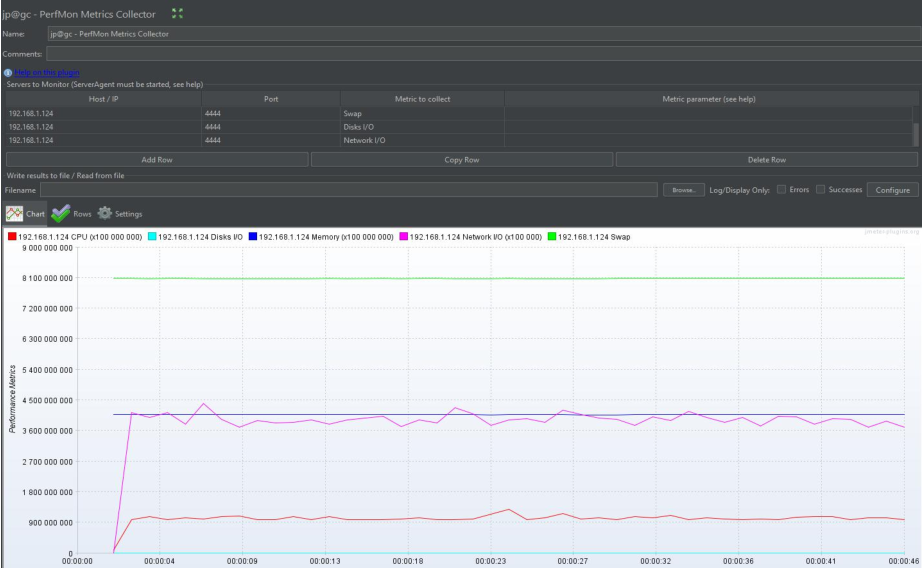
Task: Click the Performance Metrics axis title
Action: (12, 399)
